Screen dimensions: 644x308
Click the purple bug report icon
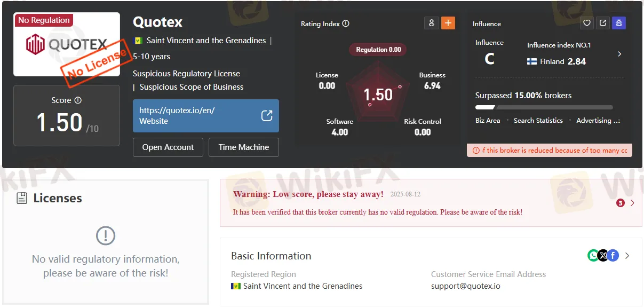(x=619, y=23)
